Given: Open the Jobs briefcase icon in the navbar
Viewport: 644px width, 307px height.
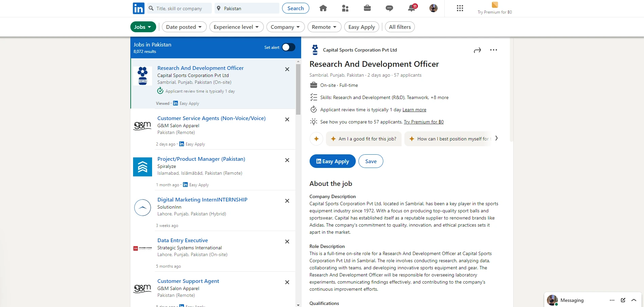Looking at the screenshot, I should pos(367,8).
